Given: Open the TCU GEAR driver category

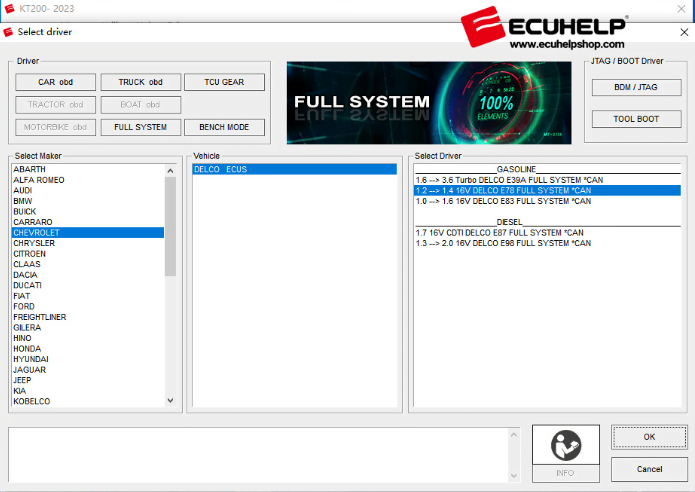Looking at the screenshot, I should point(224,82).
